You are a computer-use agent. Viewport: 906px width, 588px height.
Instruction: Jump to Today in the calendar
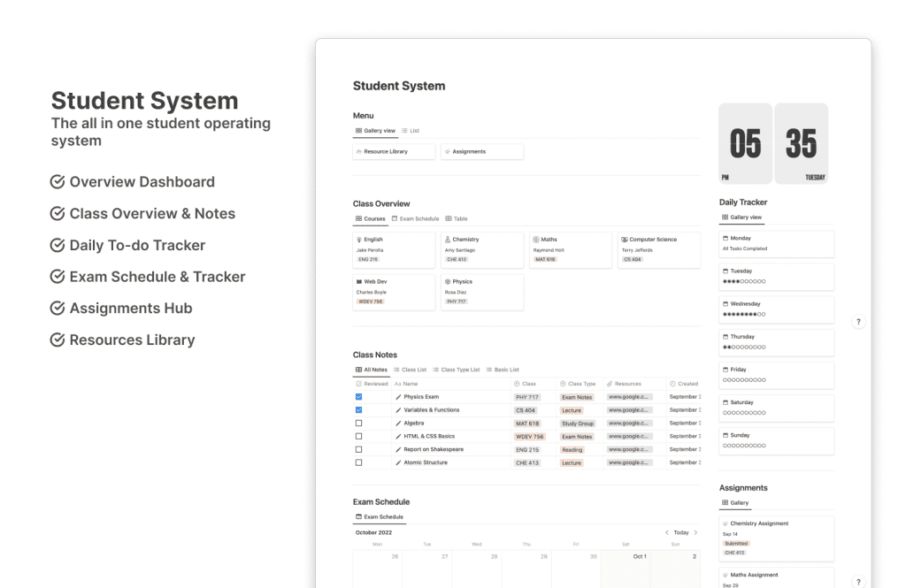680,532
